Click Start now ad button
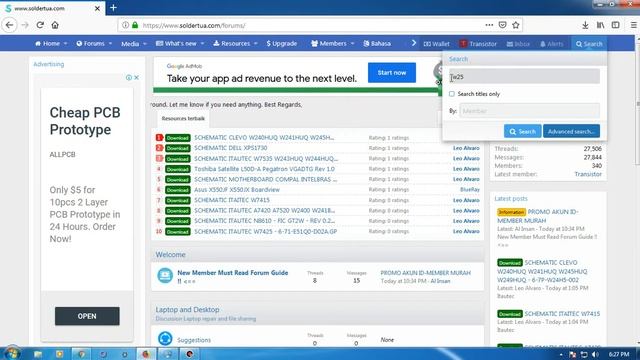 [391, 73]
